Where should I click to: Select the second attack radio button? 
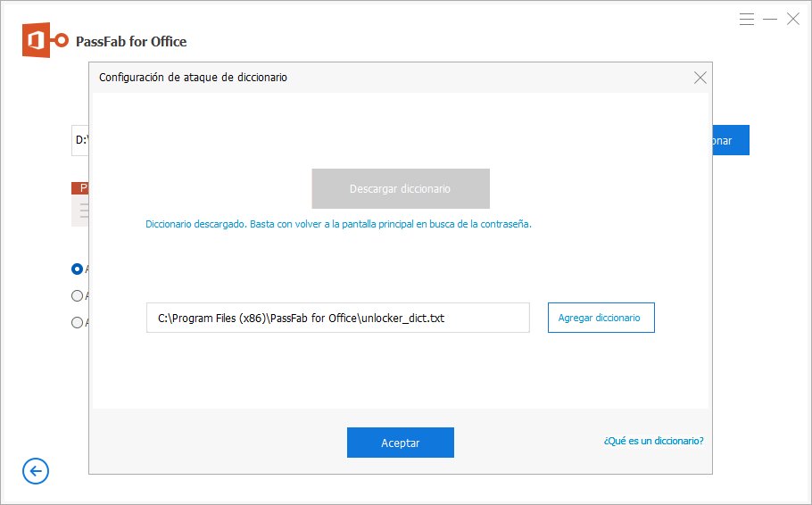[77, 295]
